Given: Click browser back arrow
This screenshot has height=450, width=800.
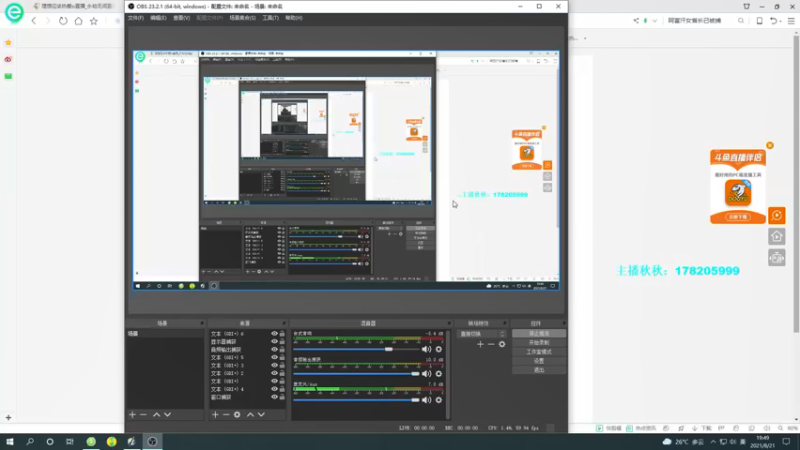Looking at the screenshot, I should (34, 21).
